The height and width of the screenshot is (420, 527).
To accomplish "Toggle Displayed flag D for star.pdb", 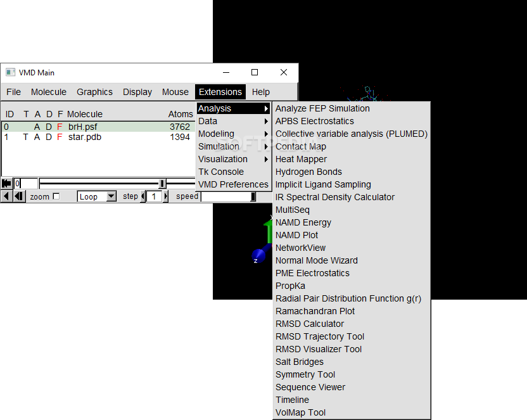I will point(49,137).
